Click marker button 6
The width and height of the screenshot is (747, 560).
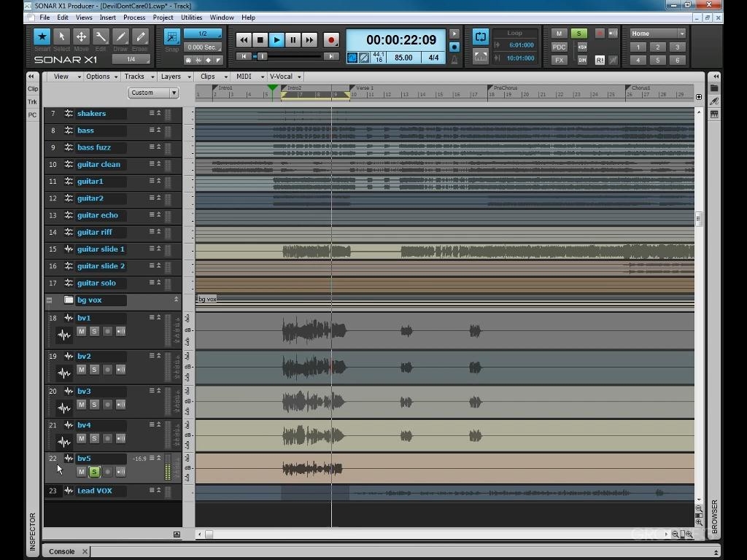[678, 61]
